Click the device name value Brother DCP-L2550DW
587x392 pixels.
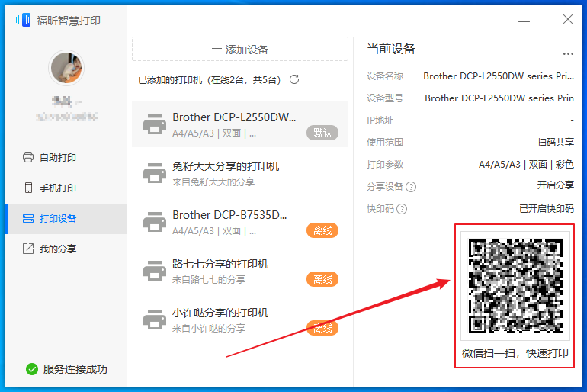[499, 76]
